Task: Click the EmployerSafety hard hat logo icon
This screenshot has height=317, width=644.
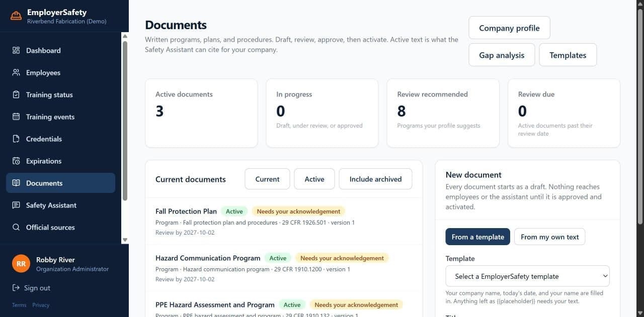Action: tap(16, 16)
